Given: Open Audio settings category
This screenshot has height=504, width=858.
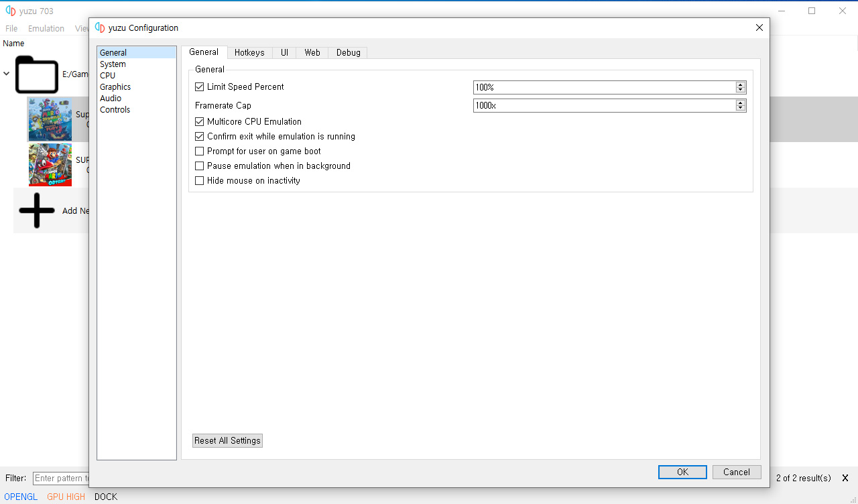Looking at the screenshot, I should pos(136,99).
